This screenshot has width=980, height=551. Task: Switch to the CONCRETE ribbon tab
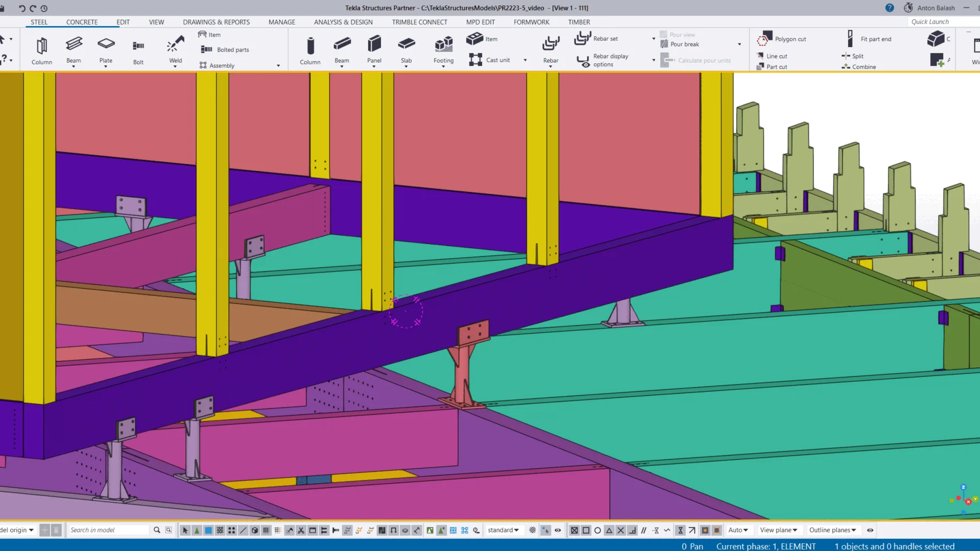pos(81,22)
